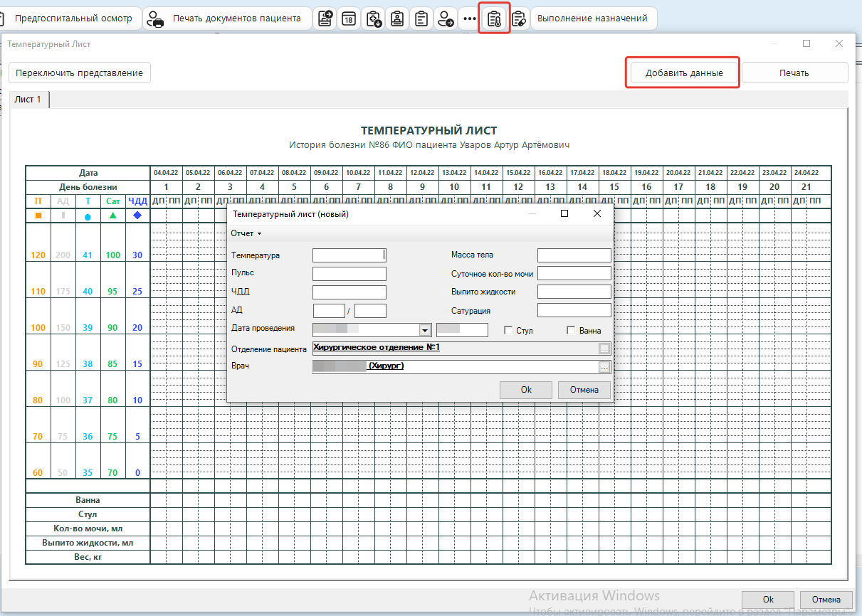Click the 04.04.22 date column header
The image size is (862, 616).
coord(166,173)
